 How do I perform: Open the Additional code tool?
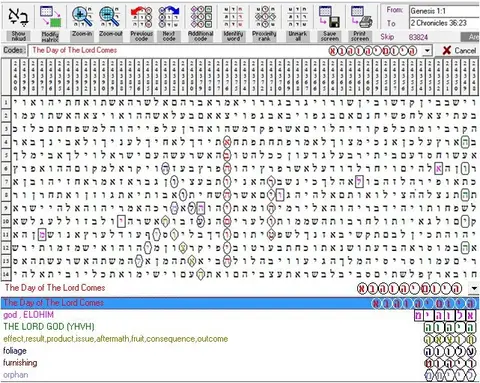(201, 17)
